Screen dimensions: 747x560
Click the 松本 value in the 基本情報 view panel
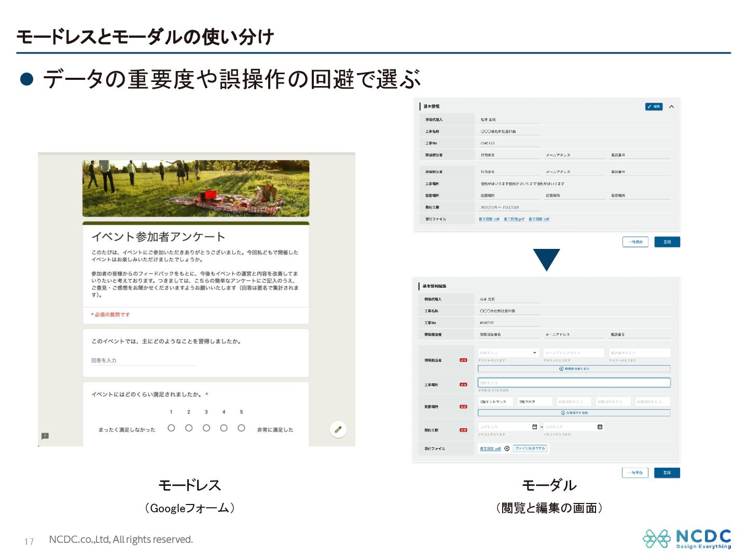488,120
